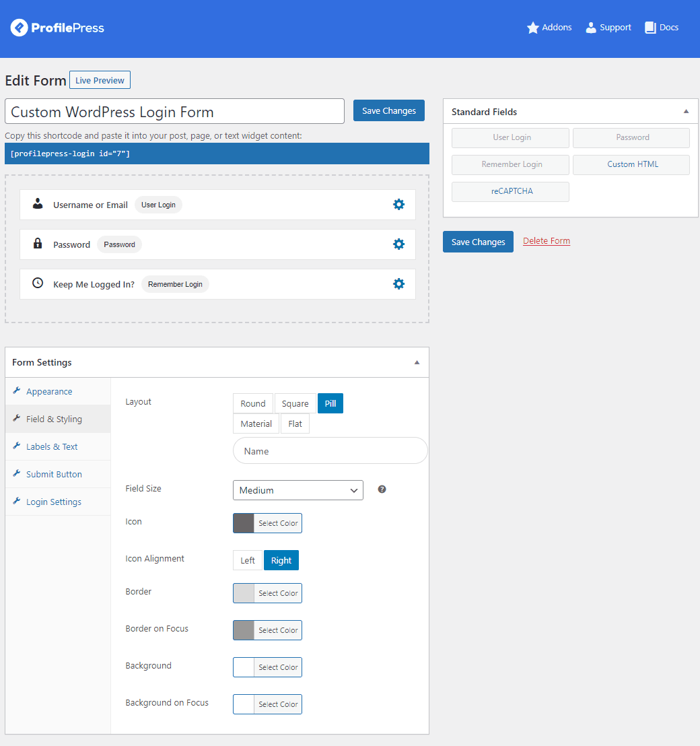This screenshot has width=700, height=746.
Task: Click the help icon next to Field Size
Action: coord(382,489)
